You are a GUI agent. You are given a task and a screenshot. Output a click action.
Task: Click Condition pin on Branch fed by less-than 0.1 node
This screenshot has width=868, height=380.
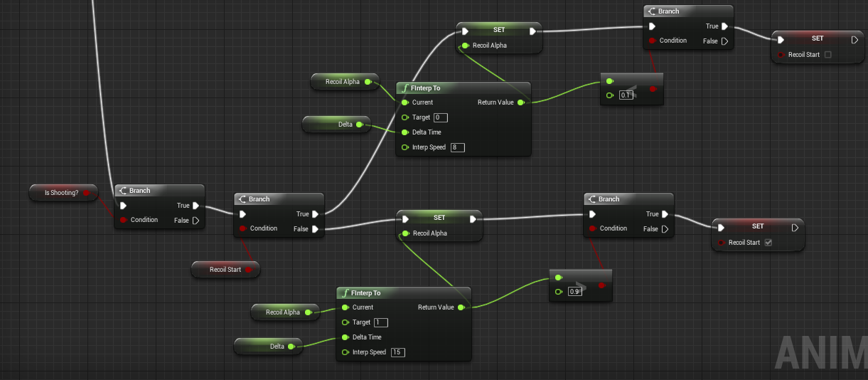click(653, 41)
